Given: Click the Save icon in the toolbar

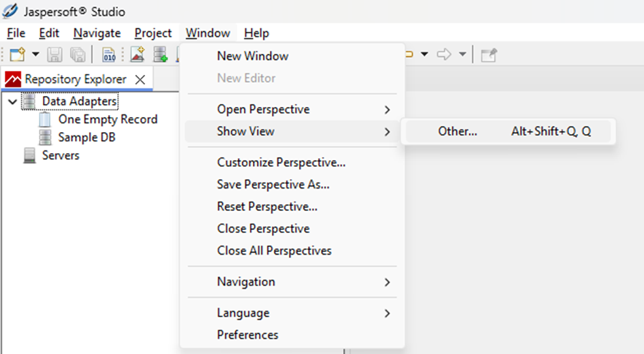Looking at the screenshot, I should [55, 54].
